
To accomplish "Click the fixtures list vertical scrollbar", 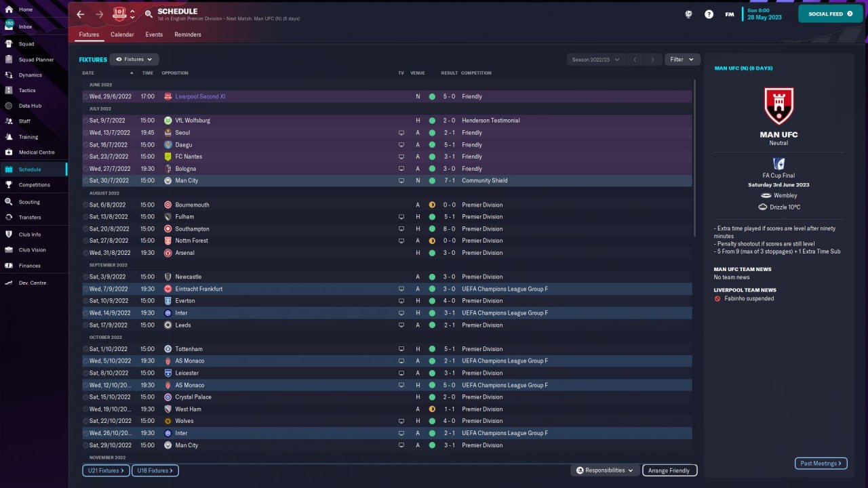I will coord(695,158).
